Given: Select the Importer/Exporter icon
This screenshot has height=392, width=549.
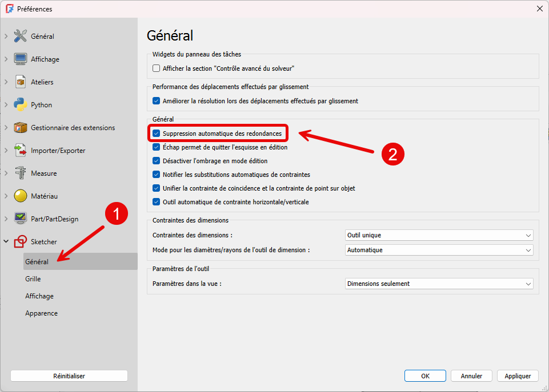Looking at the screenshot, I should coord(21,150).
